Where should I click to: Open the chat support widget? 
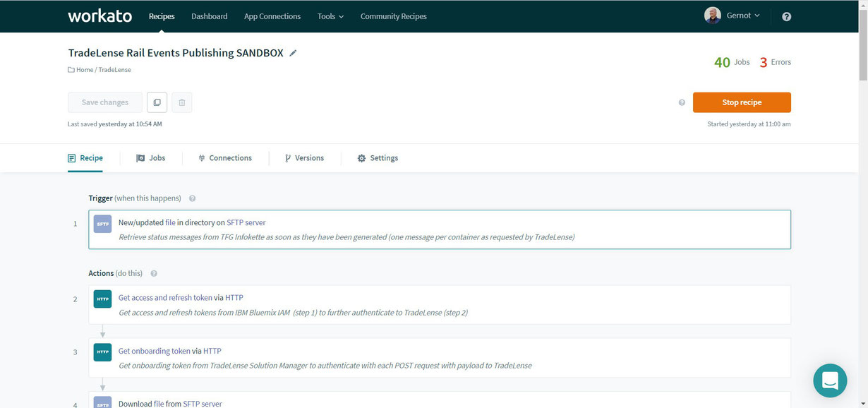point(830,380)
